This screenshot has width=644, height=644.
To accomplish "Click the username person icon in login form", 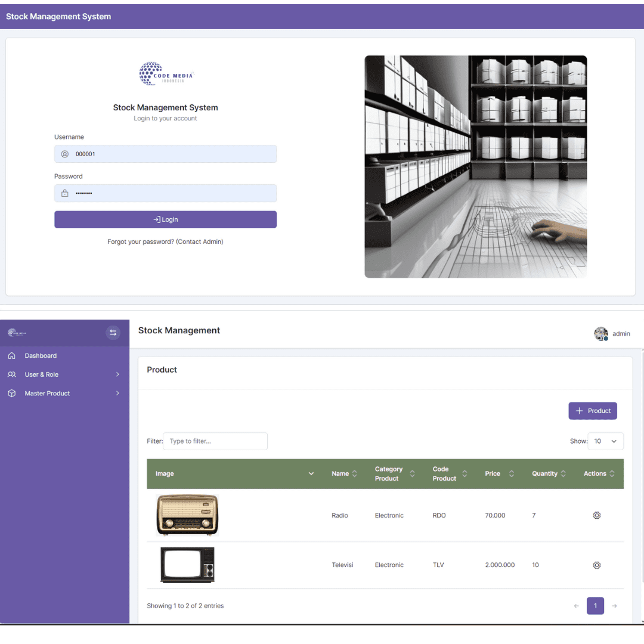I will point(64,153).
